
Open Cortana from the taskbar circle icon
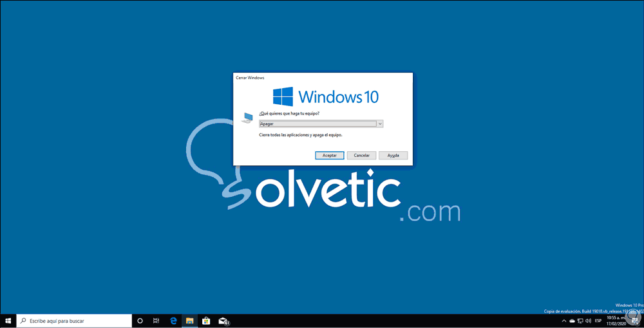point(140,321)
